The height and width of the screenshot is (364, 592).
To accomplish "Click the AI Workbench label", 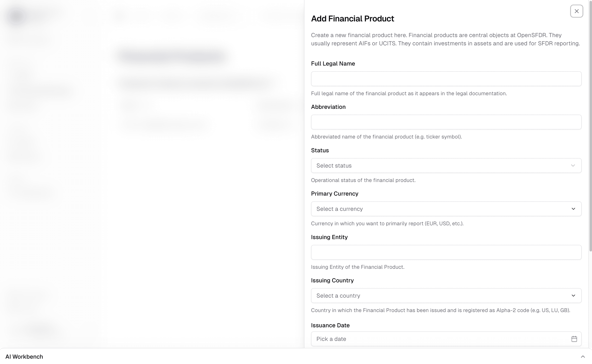I will coord(24,357).
